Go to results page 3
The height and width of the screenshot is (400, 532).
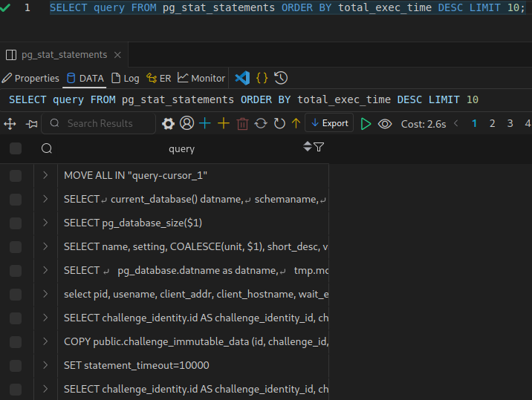click(x=510, y=123)
